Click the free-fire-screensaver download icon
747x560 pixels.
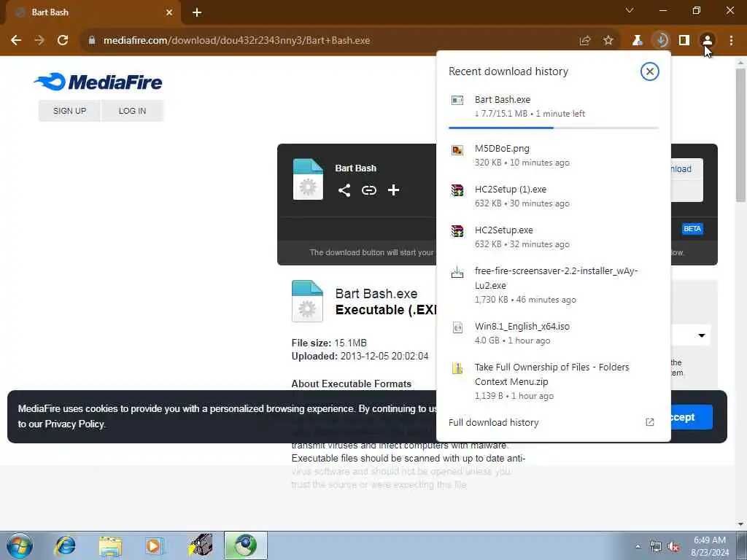point(457,272)
